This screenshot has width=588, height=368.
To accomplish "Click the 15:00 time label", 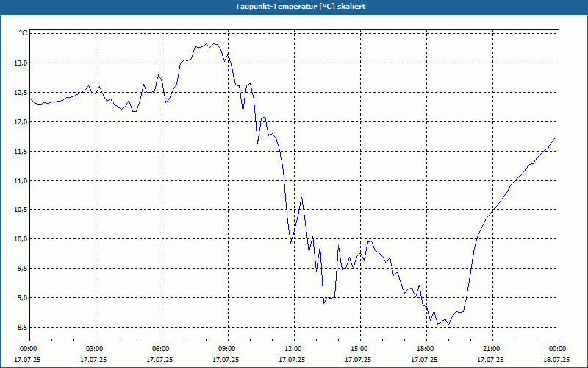I will (x=360, y=349).
